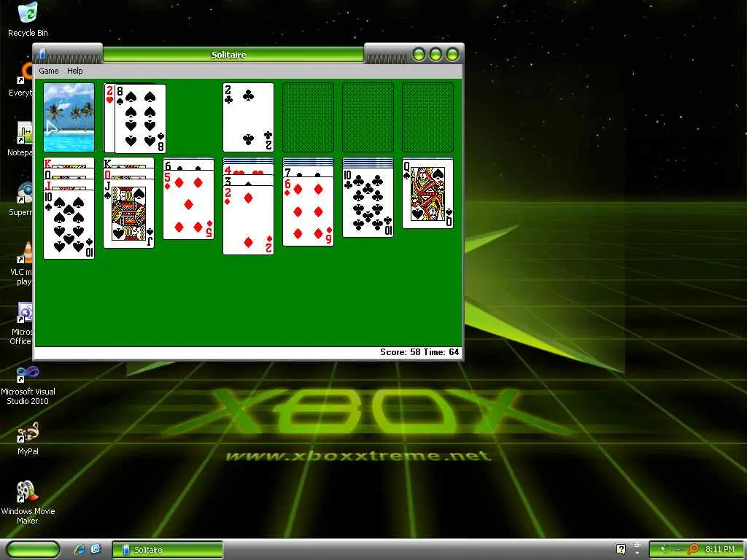Click the help question mark tray icon
This screenshot has width=747, height=560.
tap(621, 550)
